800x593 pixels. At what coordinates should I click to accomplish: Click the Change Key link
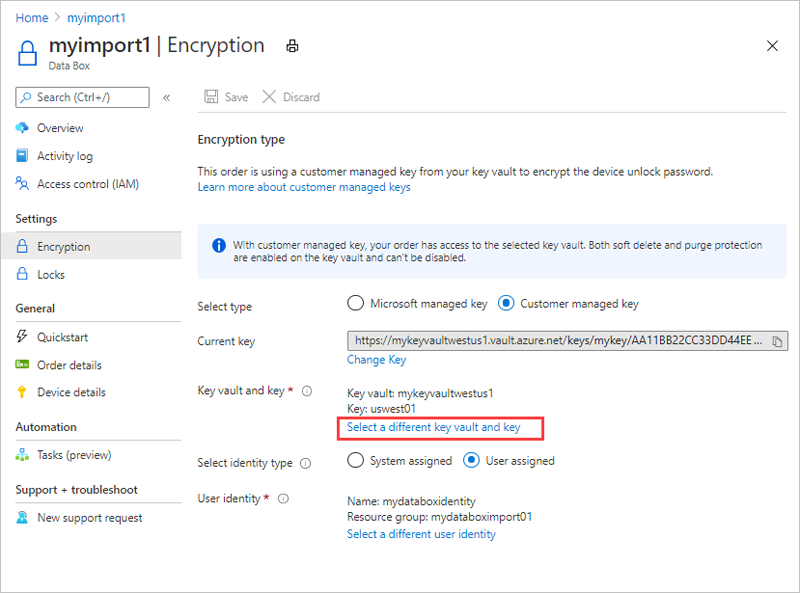376,359
